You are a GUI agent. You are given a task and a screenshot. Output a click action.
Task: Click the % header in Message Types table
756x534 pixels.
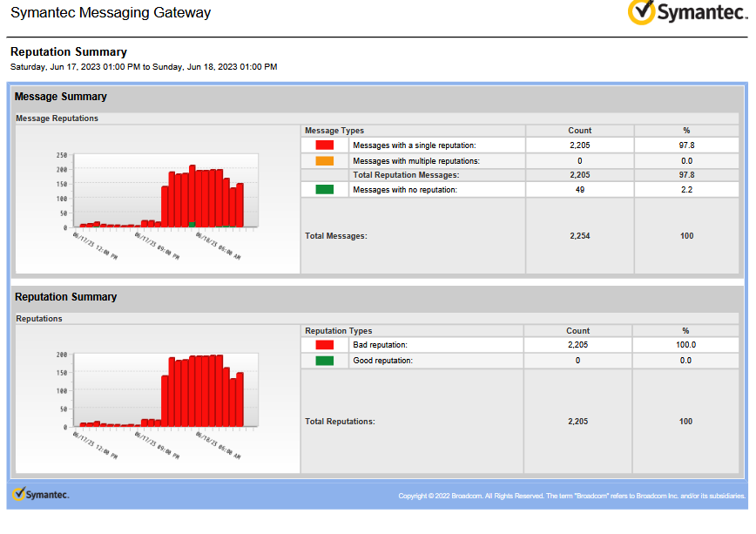click(686, 131)
